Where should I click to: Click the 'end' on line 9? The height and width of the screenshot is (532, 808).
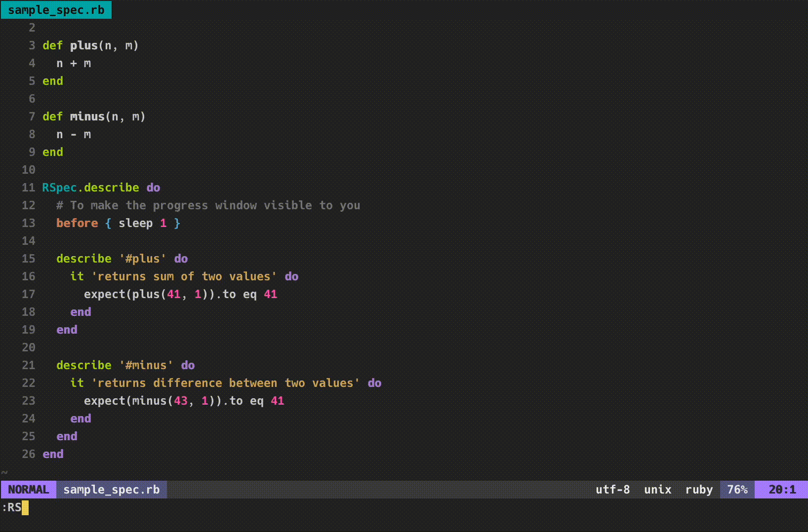coord(53,152)
